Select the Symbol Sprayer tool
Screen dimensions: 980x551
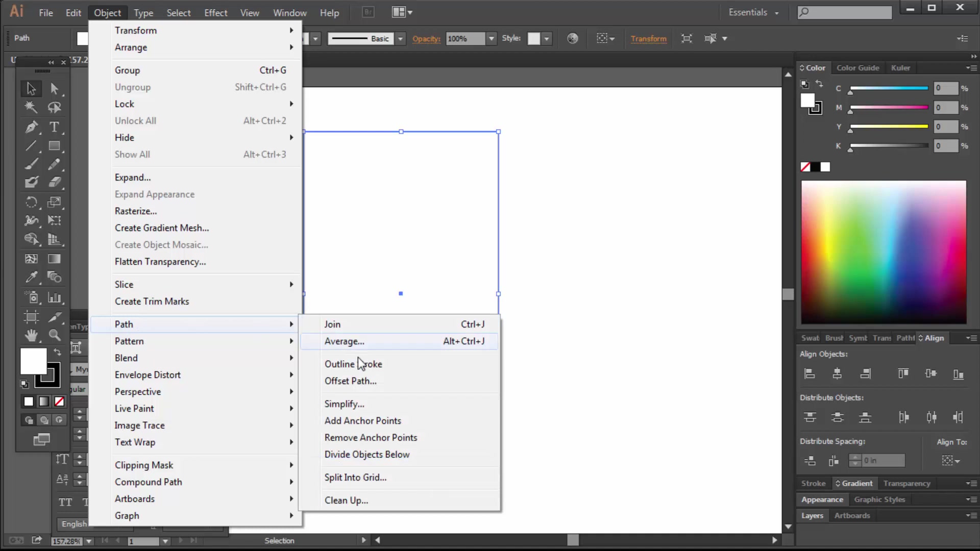[31, 297]
